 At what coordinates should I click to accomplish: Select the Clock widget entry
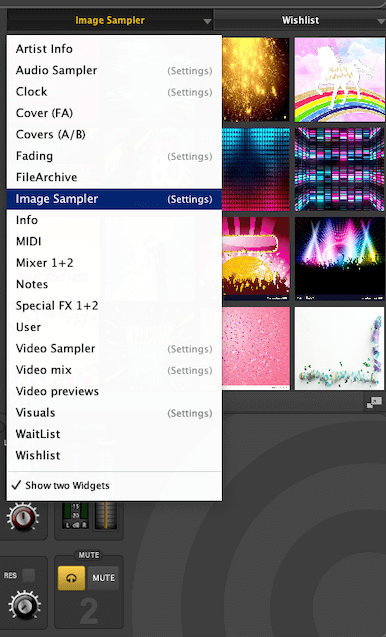31,92
